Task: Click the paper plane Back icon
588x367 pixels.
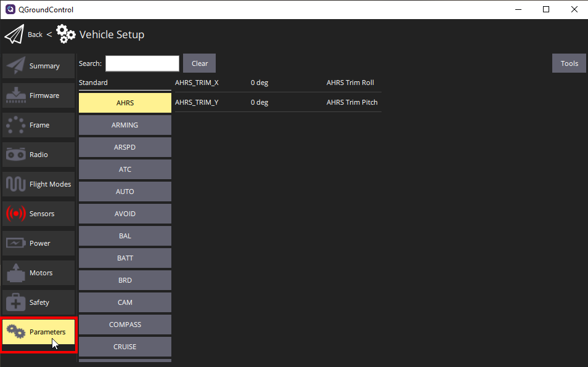Action: (14, 34)
